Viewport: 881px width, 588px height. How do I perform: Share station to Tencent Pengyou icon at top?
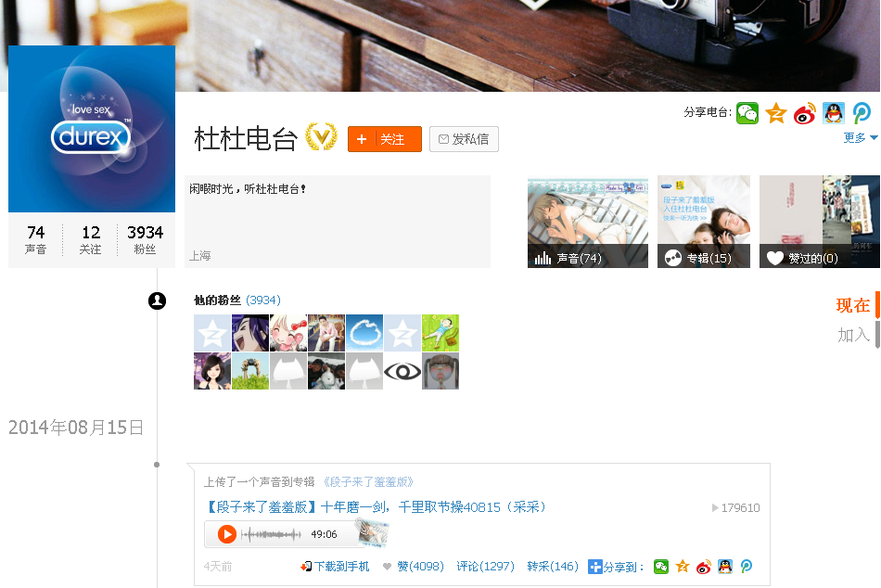(x=862, y=113)
